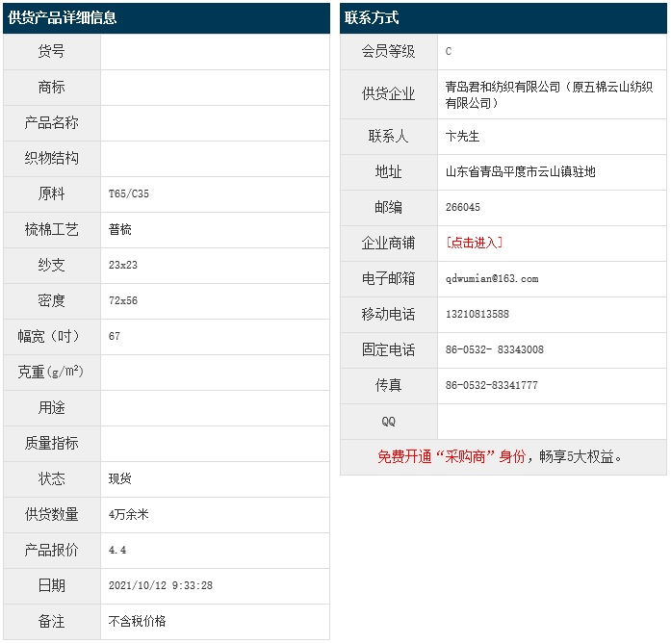Click the "免费开通采购商身份" red link
The image size is (671, 644).
click(x=452, y=457)
